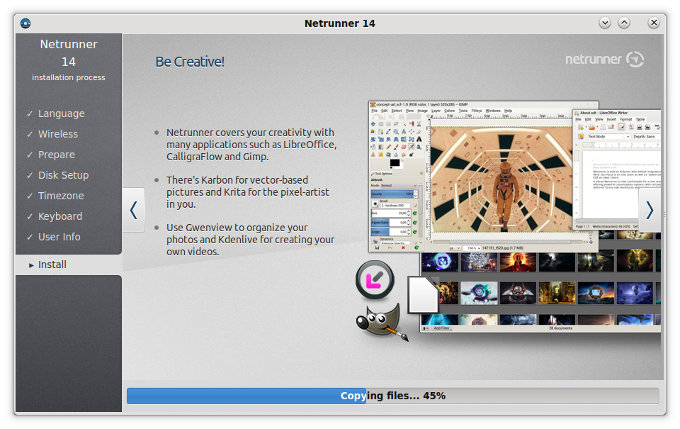Go to the previous slide arrow
The width and height of the screenshot is (680, 429).
coord(134,210)
